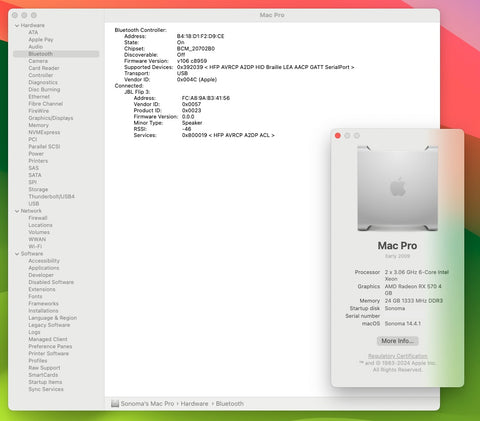Image resolution: width=480 pixels, height=421 pixels.
Task: Select Memory in the sidebar
Action: [x=38, y=125]
